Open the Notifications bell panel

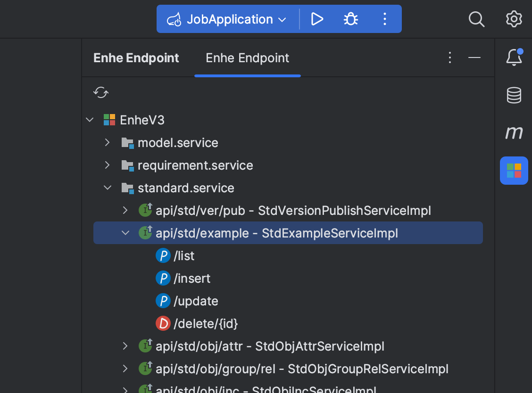point(514,57)
